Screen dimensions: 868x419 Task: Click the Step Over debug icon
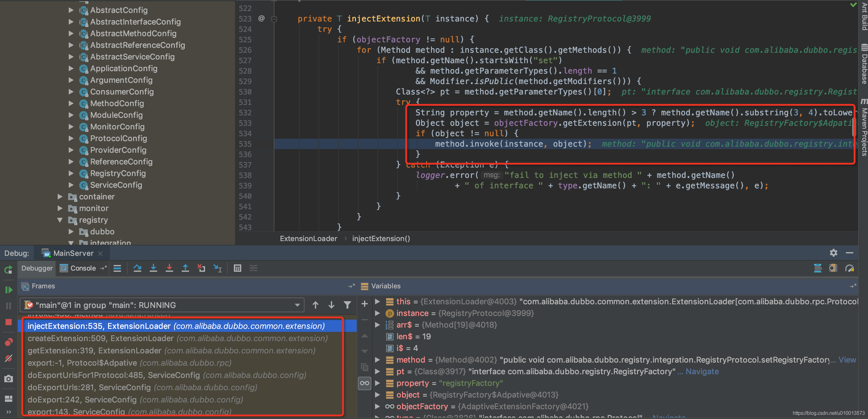tap(137, 268)
